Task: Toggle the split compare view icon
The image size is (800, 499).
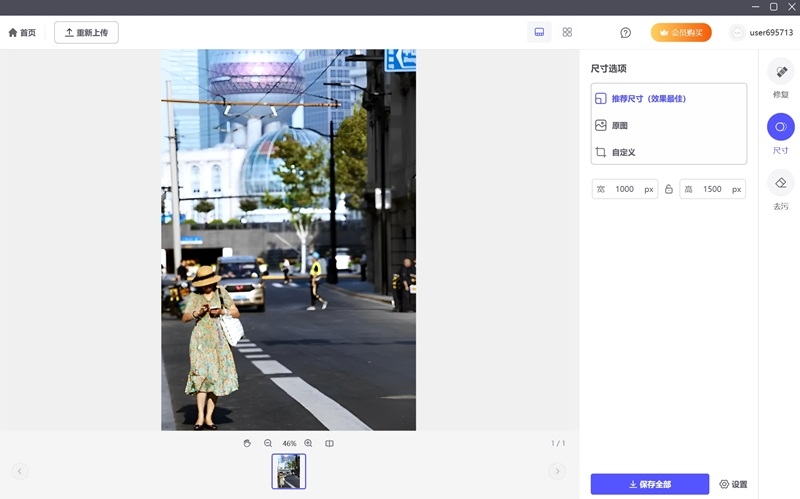Action: (329, 443)
